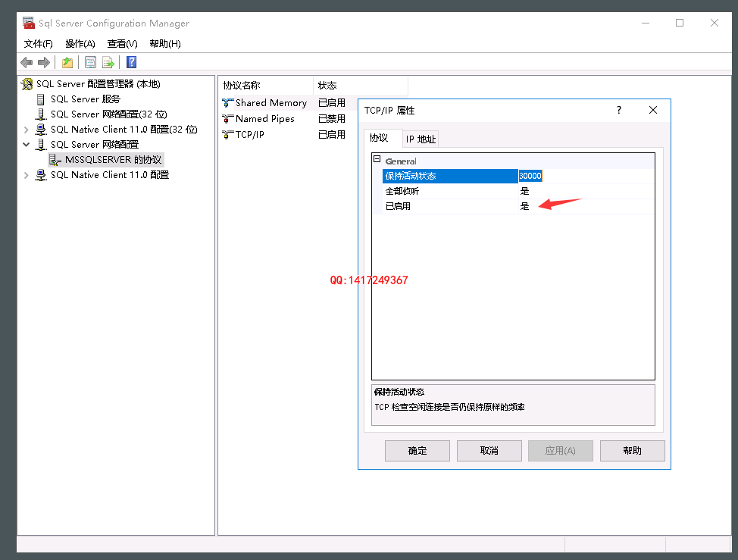Select SQL Server 服务 in the tree
The image size is (738, 560).
pos(85,99)
